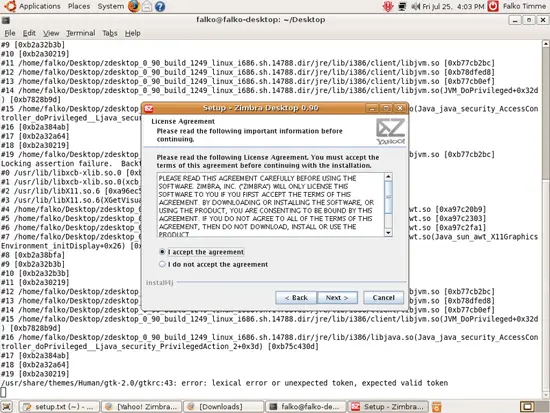
Task: Click the network monitor tray icon
Action: click(402, 6)
